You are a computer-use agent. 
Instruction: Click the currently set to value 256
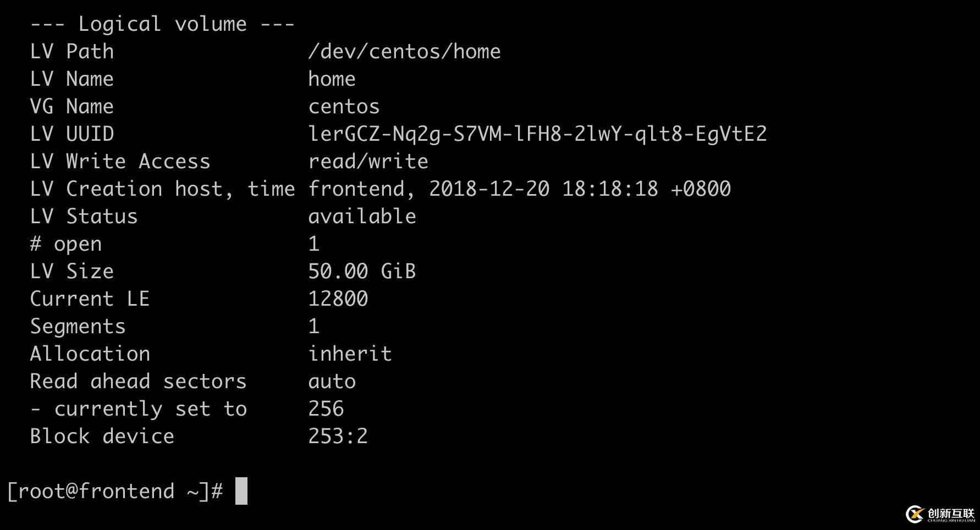pyautogui.click(x=326, y=409)
